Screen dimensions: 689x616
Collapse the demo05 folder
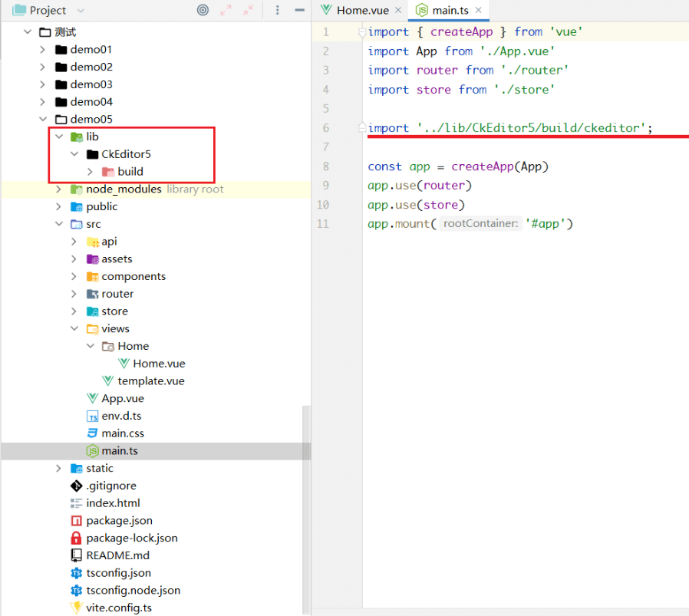pyautogui.click(x=44, y=119)
